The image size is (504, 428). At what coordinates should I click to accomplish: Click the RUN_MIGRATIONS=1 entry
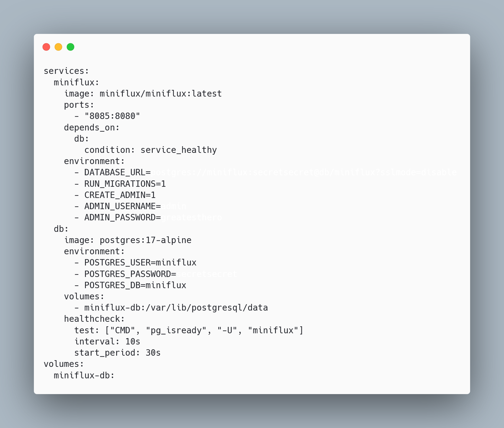click(x=125, y=184)
